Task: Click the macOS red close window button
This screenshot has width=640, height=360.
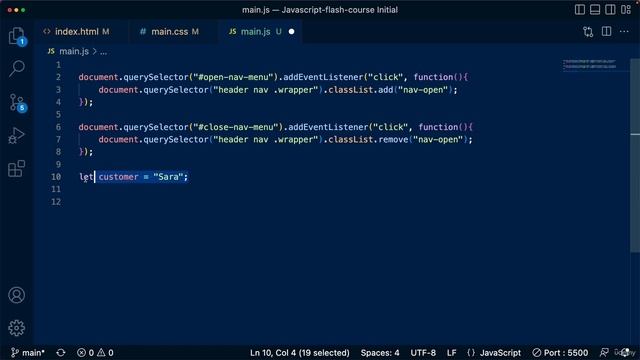Action: tap(9, 10)
